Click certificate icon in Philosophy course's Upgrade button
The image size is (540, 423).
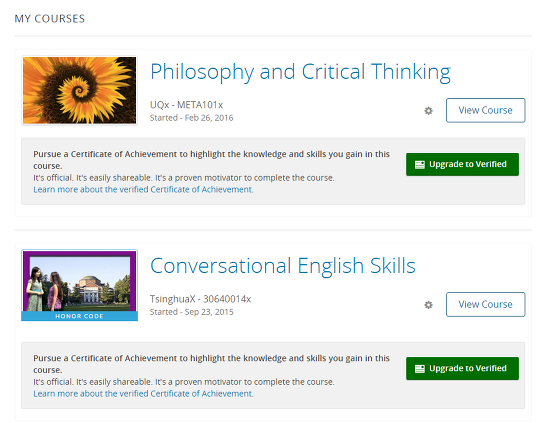tap(419, 165)
